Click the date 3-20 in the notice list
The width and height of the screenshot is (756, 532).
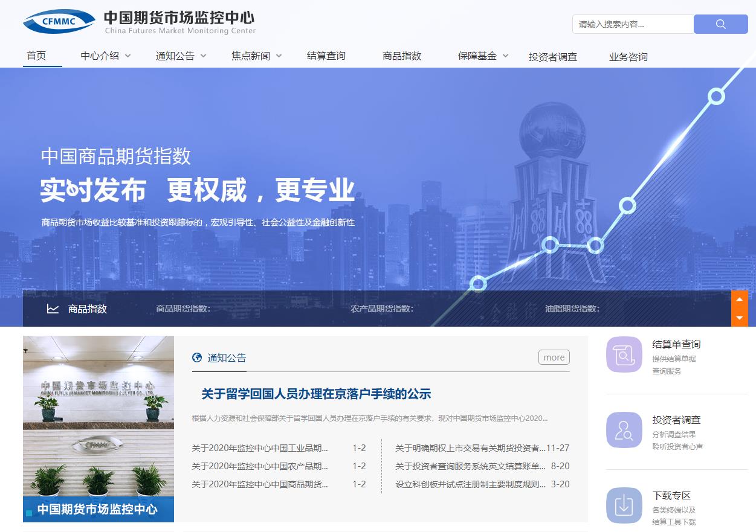point(560,484)
